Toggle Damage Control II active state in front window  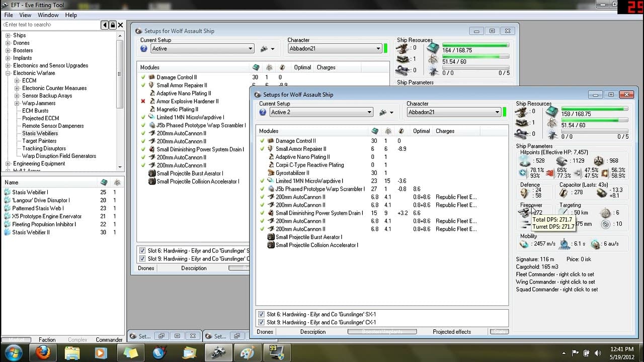[262, 141]
